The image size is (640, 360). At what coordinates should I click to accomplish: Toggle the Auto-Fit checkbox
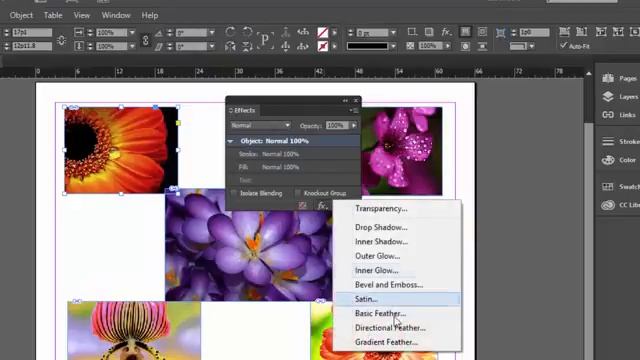[x=564, y=46]
